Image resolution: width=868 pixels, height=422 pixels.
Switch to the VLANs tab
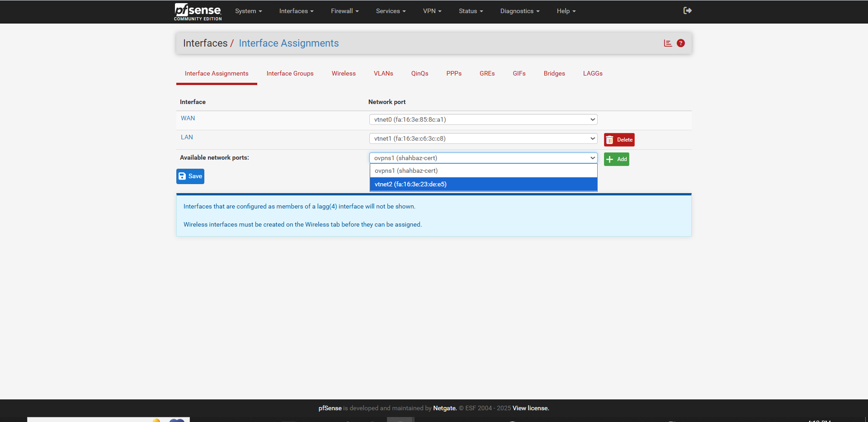[383, 74]
